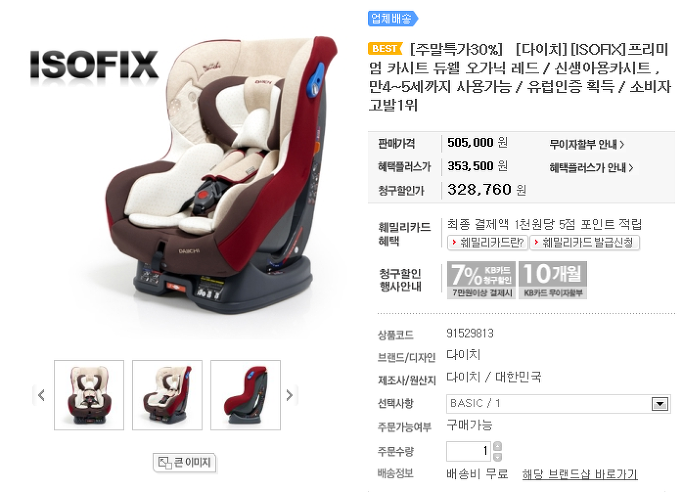
Task: Click the next thumbnail arrow
Action: tap(290, 395)
